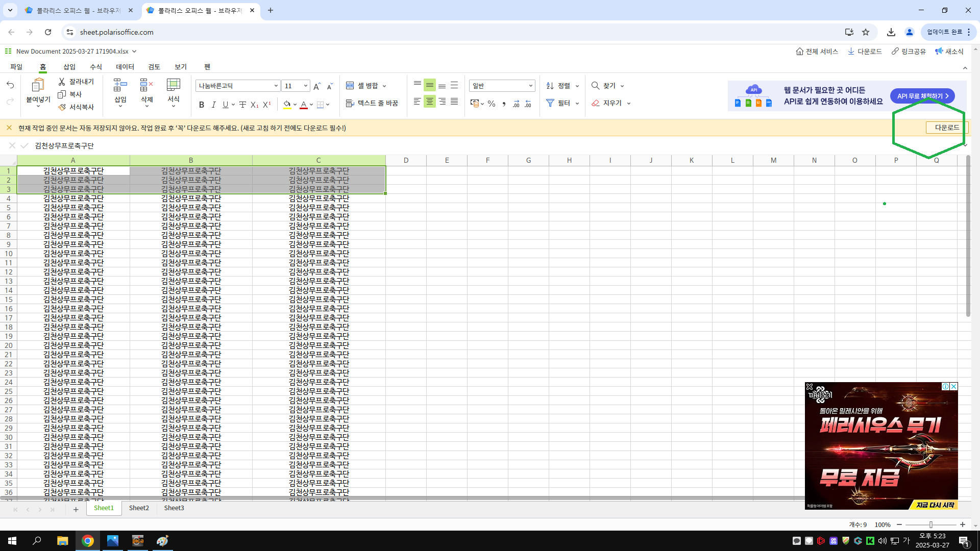Toggle text wrap (텍스트 줄 바꿈)
Image resolution: width=980 pixels, height=551 pixels.
[372, 103]
